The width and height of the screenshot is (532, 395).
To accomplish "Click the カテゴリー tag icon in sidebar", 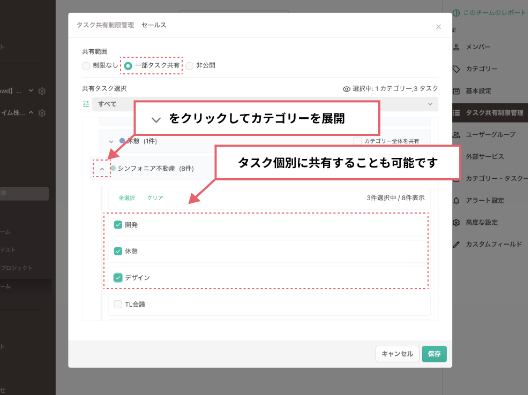I will click(456, 69).
